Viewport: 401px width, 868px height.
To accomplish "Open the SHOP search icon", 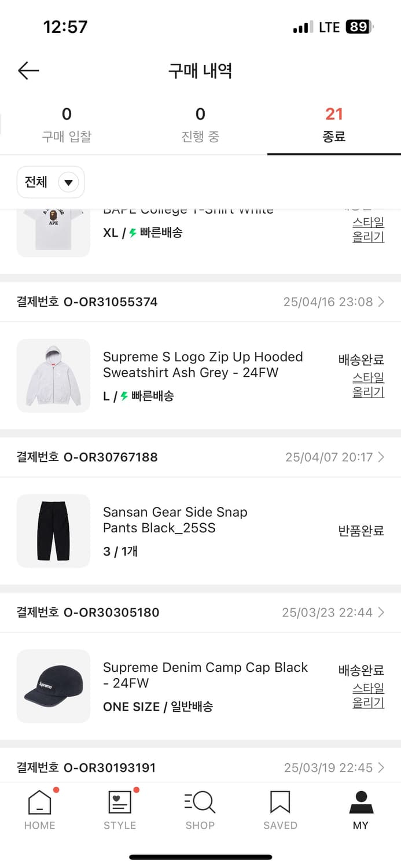I will [200, 803].
